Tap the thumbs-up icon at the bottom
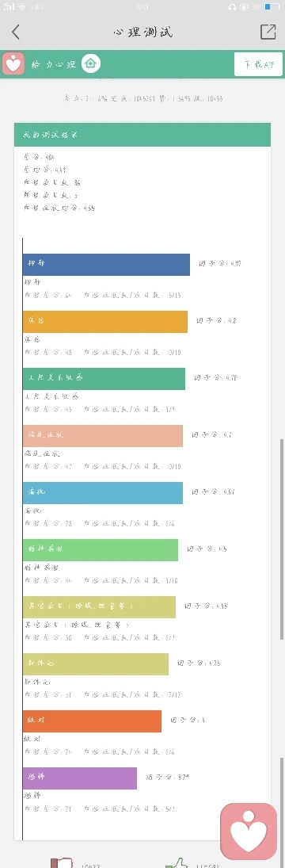 [x=177, y=863]
